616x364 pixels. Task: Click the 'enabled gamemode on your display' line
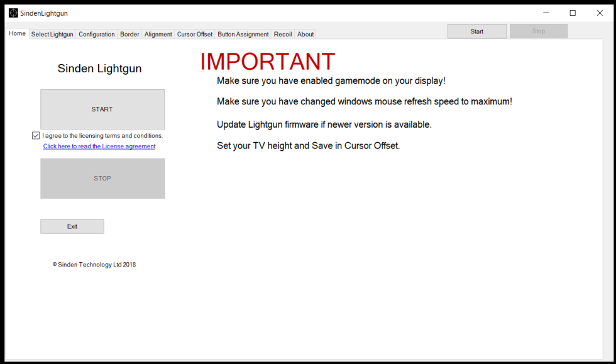(331, 80)
